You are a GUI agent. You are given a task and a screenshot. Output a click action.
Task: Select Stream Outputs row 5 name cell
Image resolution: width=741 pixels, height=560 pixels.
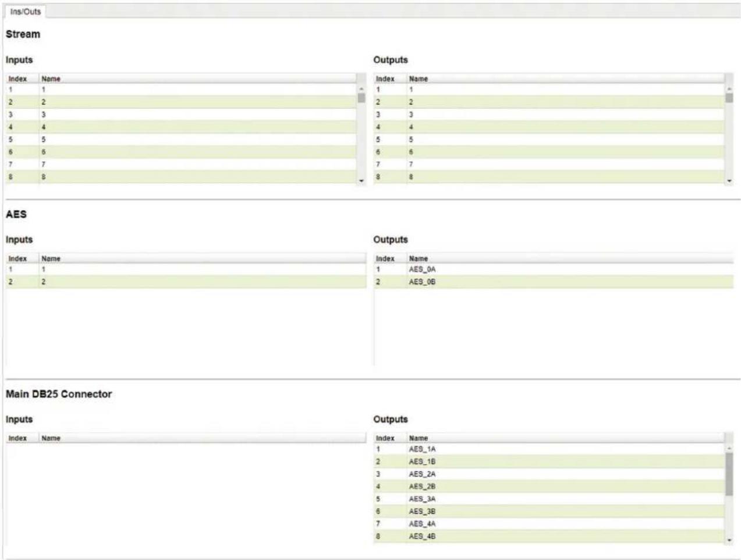coord(565,140)
